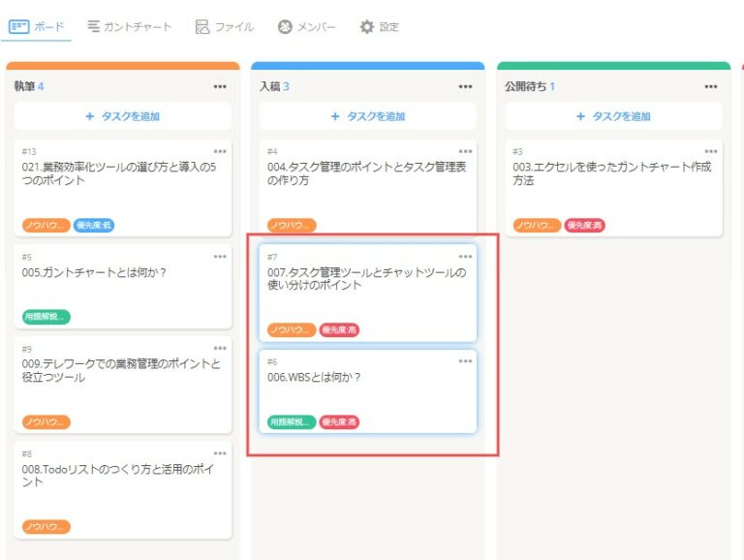Open options menu on task card #9
Image resolution: width=744 pixels, height=560 pixels.
220,348
